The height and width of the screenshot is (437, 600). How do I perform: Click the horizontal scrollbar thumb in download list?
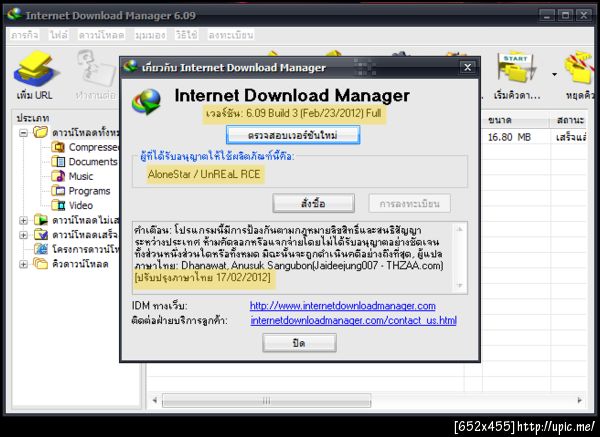point(266,401)
